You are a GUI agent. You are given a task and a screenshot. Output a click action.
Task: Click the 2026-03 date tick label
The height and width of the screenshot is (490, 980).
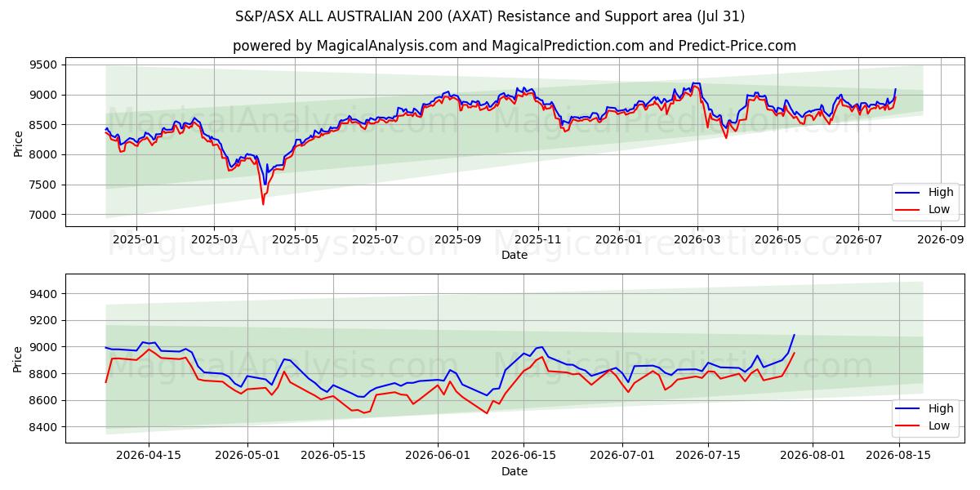pos(697,239)
